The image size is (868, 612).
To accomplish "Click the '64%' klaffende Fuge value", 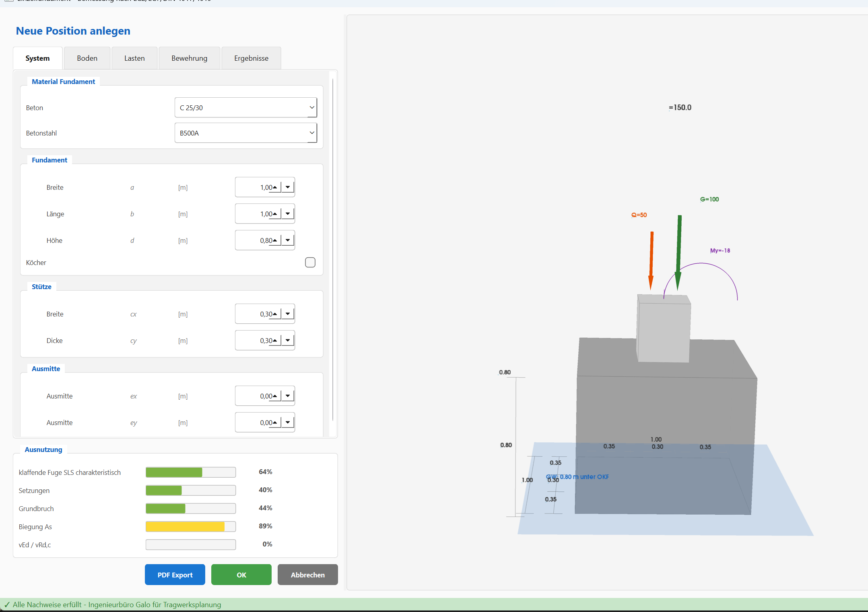I will (x=266, y=472).
